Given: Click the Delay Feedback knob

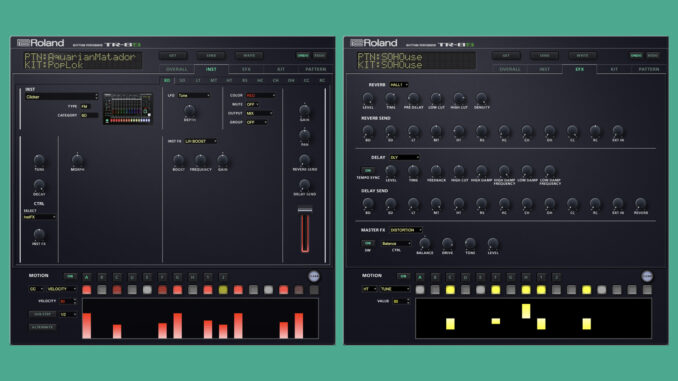Looking at the screenshot, I should pyautogui.click(x=436, y=171).
